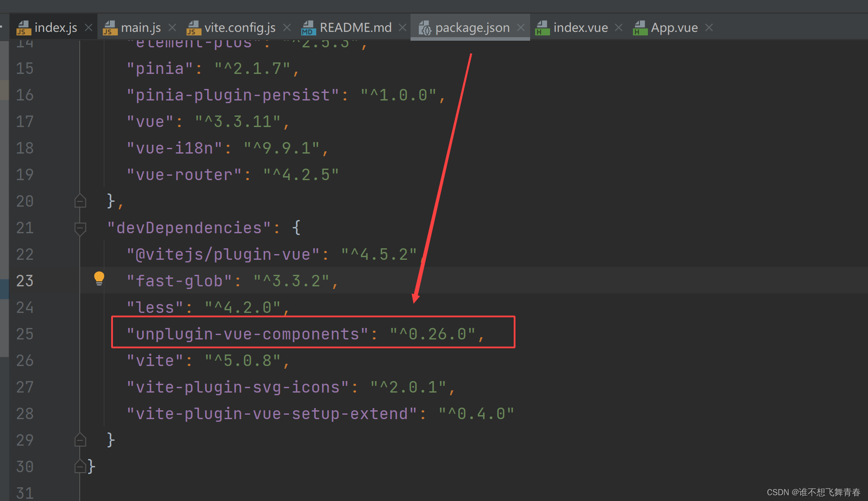This screenshot has width=868, height=501.
Task: Click the vite.config.js file type icon
Action: (194, 28)
